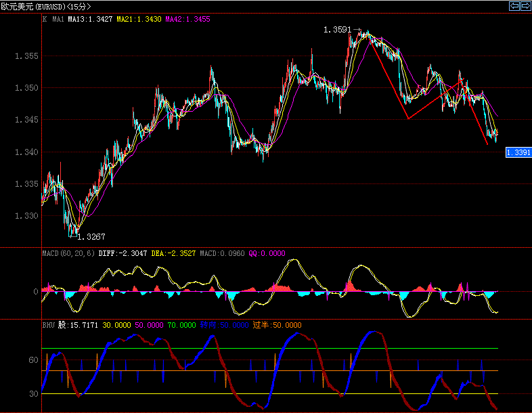Image resolution: width=532 pixels, height=413 pixels.
Task: Click the 60 axis label in BHU panel
Action: coord(34,360)
